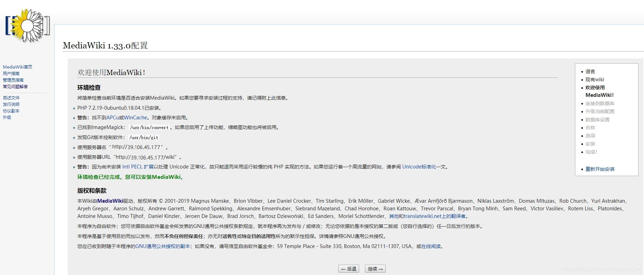
Task: Select the 现有wiki step in installer list
Action: (x=595, y=80)
